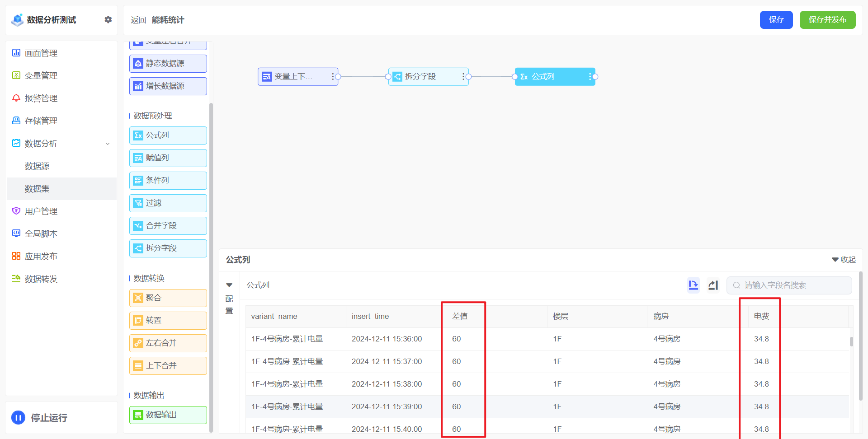The width and height of the screenshot is (868, 439).
Task: Select the 数据输出 output component
Action: [168, 415]
